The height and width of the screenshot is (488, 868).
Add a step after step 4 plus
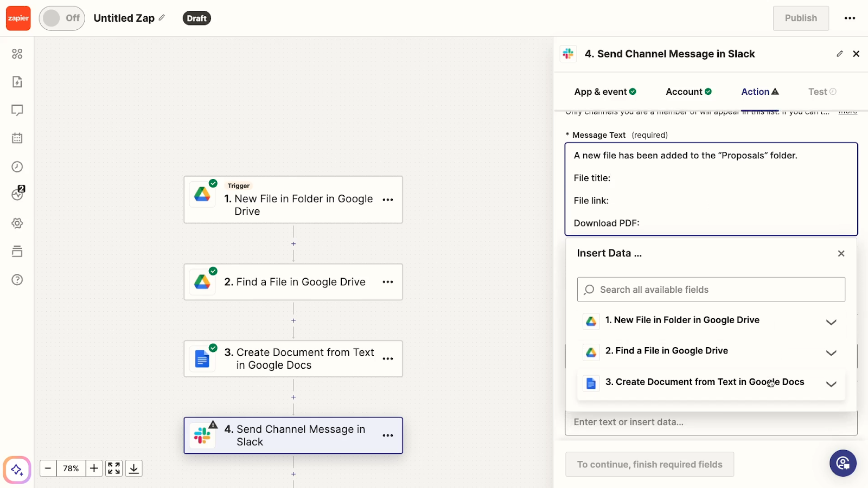point(293,474)
